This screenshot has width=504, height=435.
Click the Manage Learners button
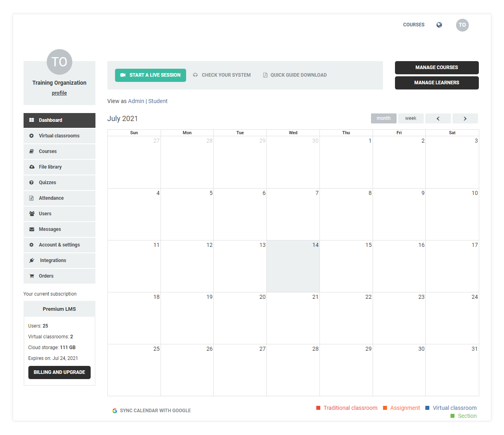(x=437, y=83)
